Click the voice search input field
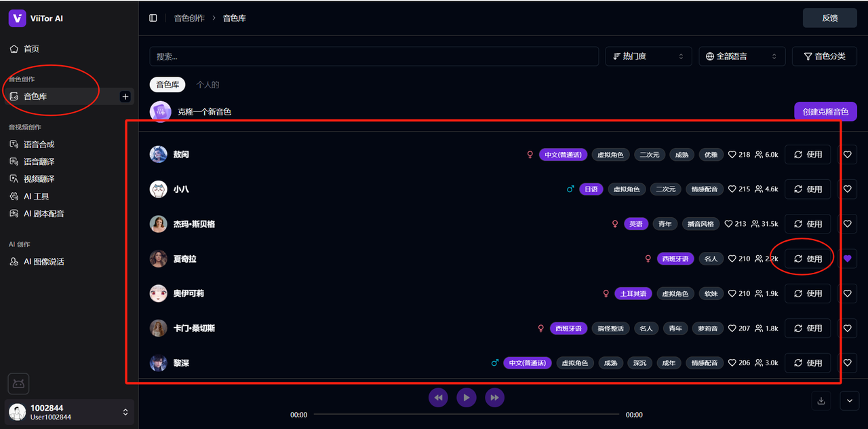868x429 pixels. (x=374, y=56)
